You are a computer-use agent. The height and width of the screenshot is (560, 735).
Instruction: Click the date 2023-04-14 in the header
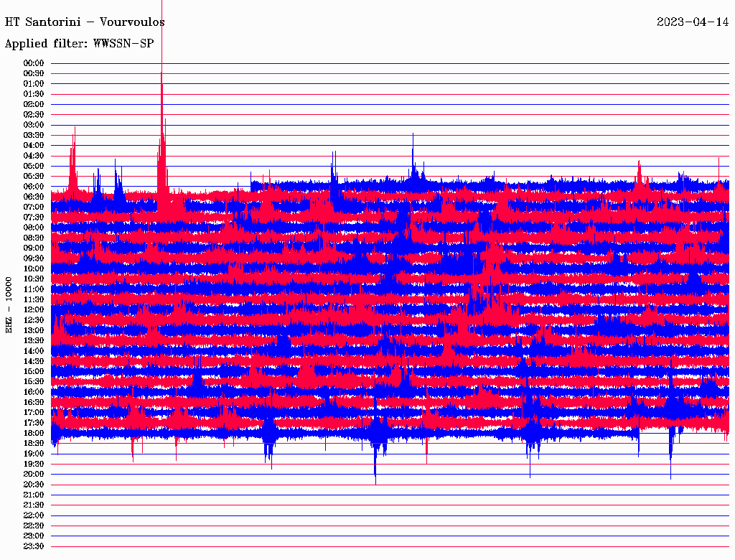pos(692,22)
